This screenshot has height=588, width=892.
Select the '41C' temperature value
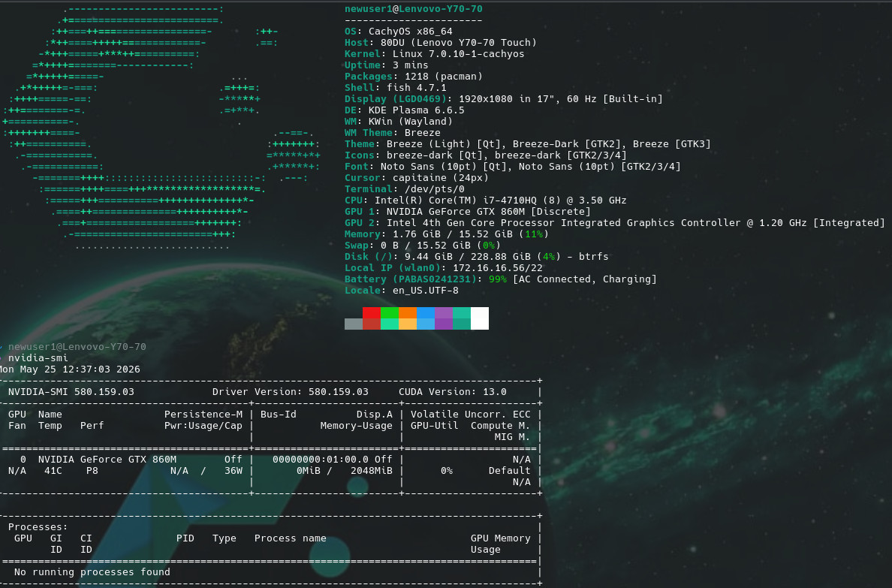53,471
